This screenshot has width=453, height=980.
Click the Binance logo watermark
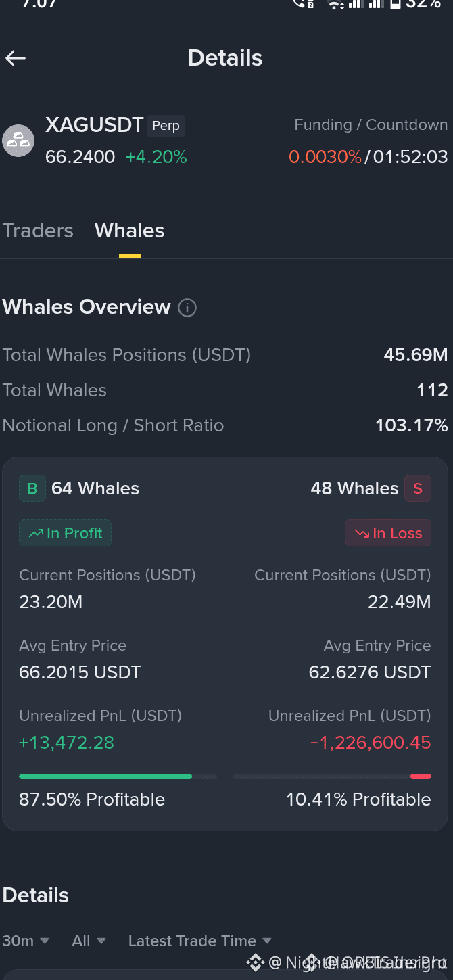point(254,962)
